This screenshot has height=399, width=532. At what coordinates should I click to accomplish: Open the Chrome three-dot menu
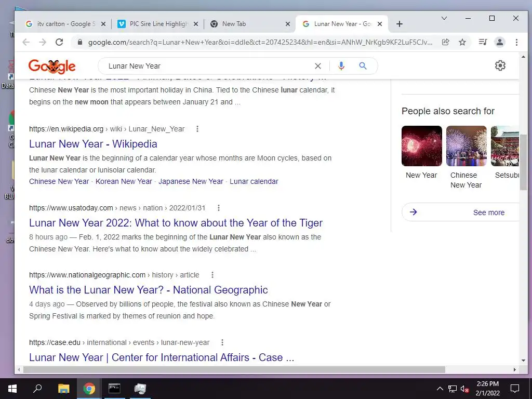pyautogui.click(x=516, y=42)
